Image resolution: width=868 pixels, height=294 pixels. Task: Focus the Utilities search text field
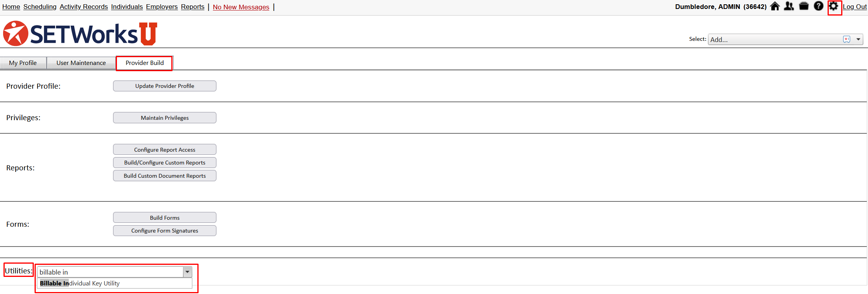click(x=110, y=272)
